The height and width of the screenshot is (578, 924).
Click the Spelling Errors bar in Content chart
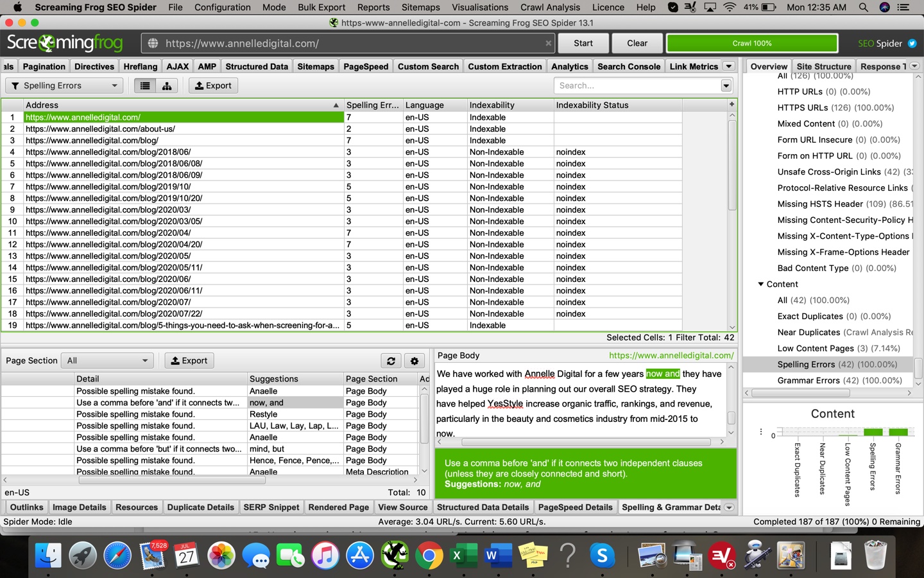tap(873, 432)
